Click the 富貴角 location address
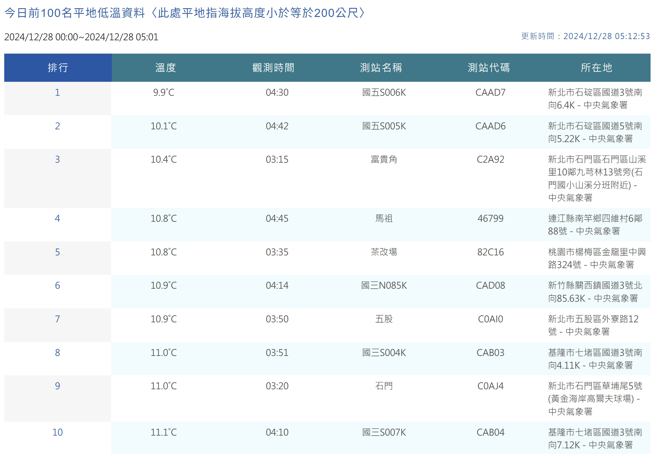This screenshot has height=454, width=656. (x=597, y=178)
